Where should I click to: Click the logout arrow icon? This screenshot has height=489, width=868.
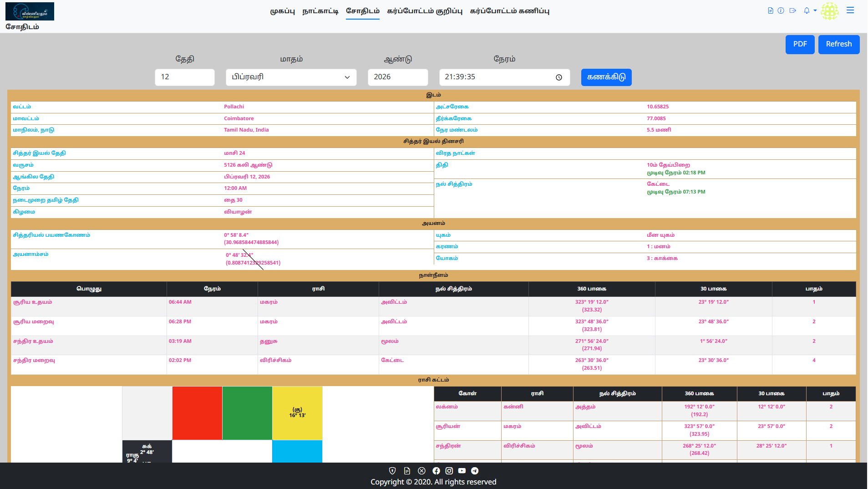tap(793, 10)
